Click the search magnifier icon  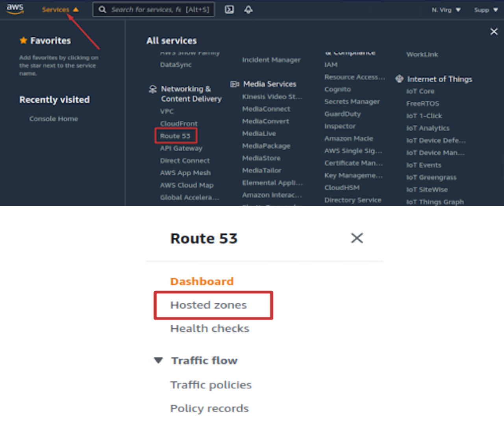[x=102, y=9]
